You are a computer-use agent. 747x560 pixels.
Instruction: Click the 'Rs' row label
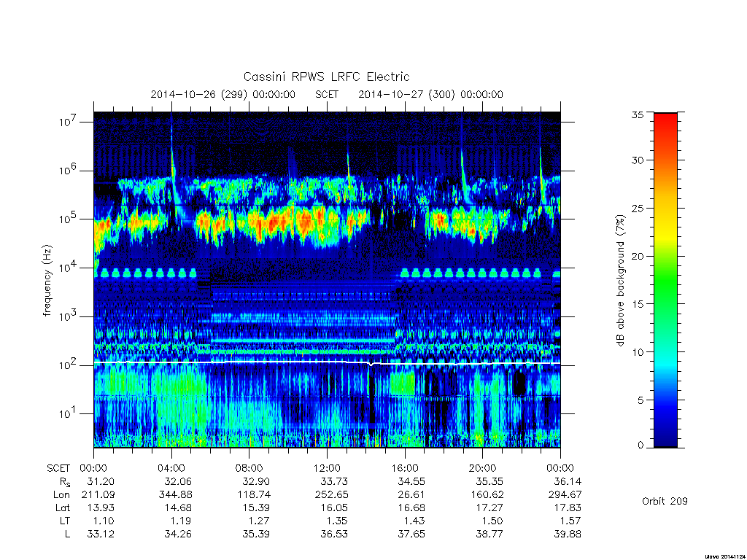65,483
